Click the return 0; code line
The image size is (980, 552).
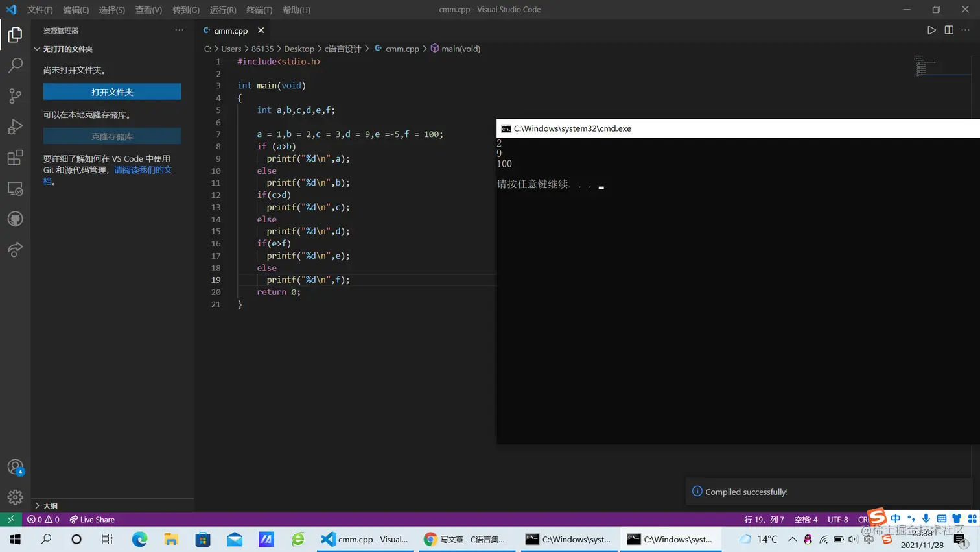[279, 293]
